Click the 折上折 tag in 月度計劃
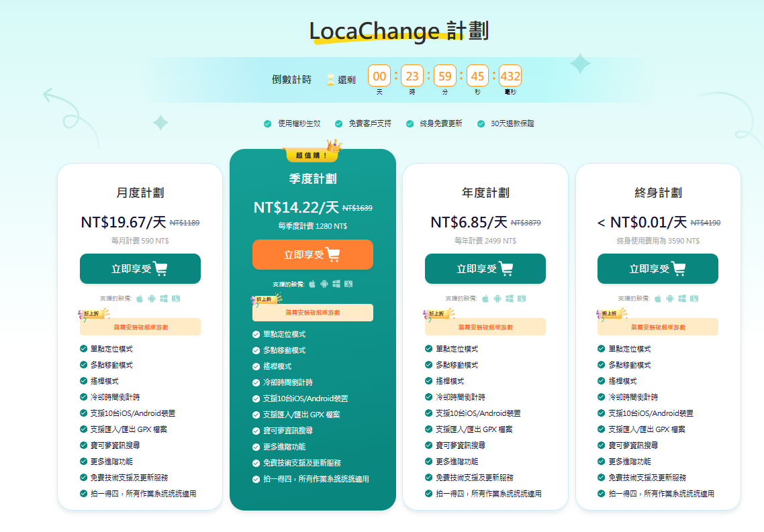The width and height of the screenshot is (764, 532). [x=93, y=313]
